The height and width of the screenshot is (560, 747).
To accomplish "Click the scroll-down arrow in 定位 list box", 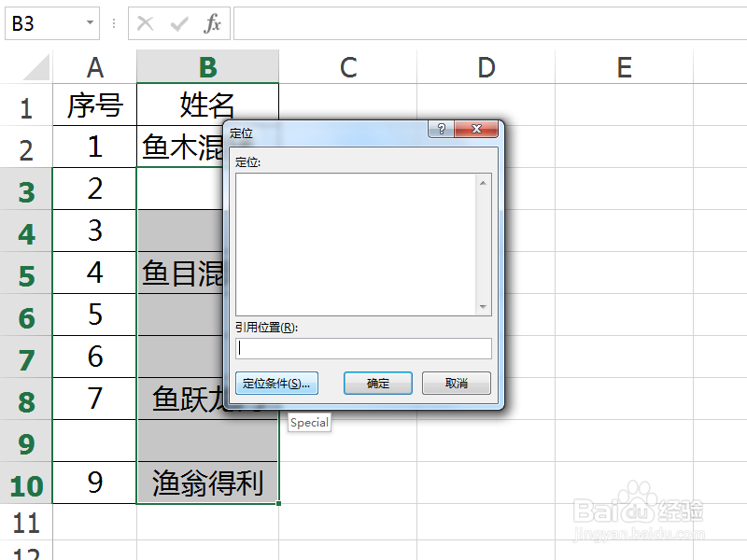I will 485,306.
